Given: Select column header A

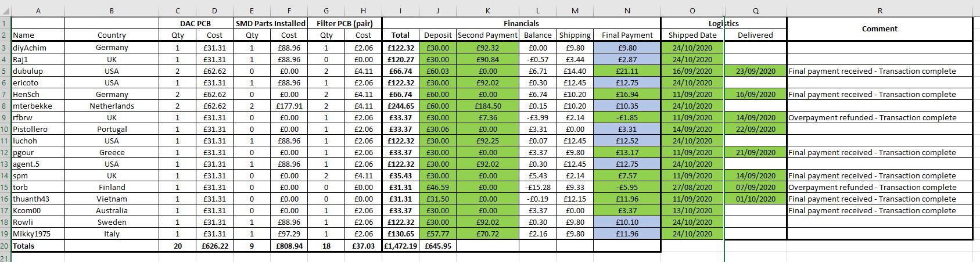Looking at the screenshot, I should click(38, 10).
